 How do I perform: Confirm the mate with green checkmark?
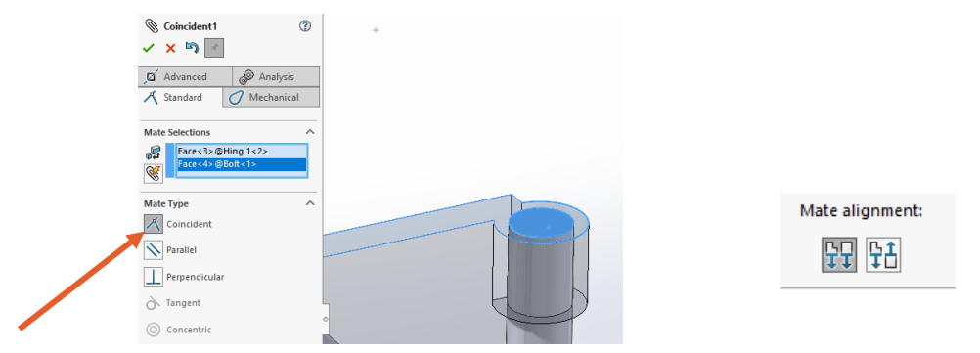point(148,48)
